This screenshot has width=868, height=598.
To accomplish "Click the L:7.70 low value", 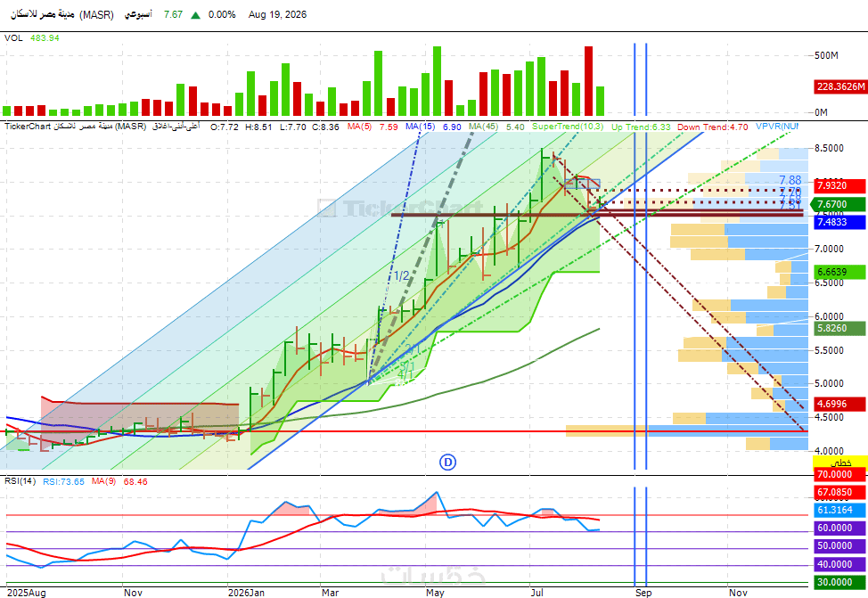I will (293, 127).
